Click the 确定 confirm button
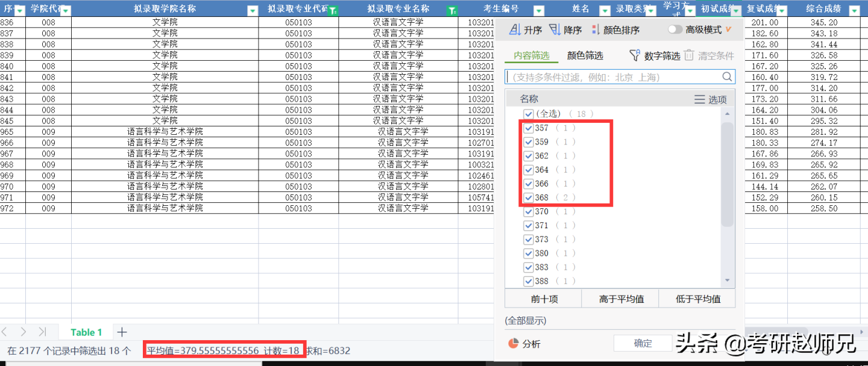This screenshot has width=868, height=366. [643, 343]
